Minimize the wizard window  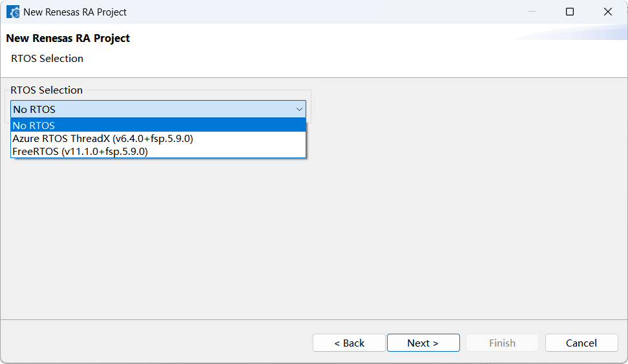point(532,12)
